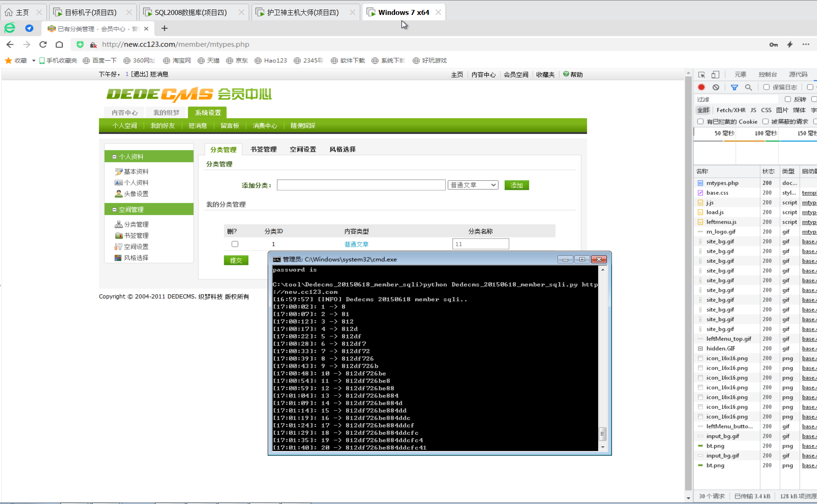Open 普通文章 content type link

[x=356, y=244]
